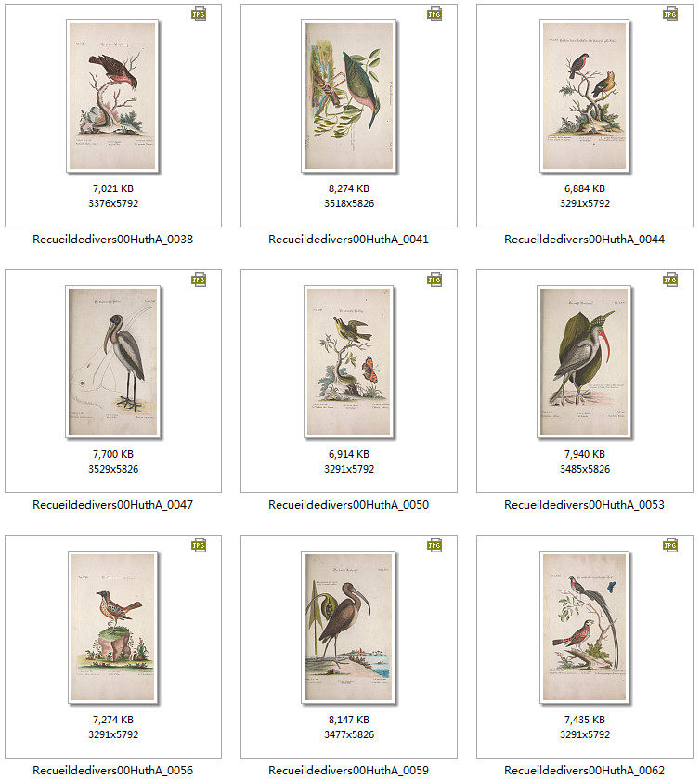Click JPG badge on Recueildedivers00HuthA_0059 tile
The height and width of the screenshot is (779, 700).
click(434, 545)
